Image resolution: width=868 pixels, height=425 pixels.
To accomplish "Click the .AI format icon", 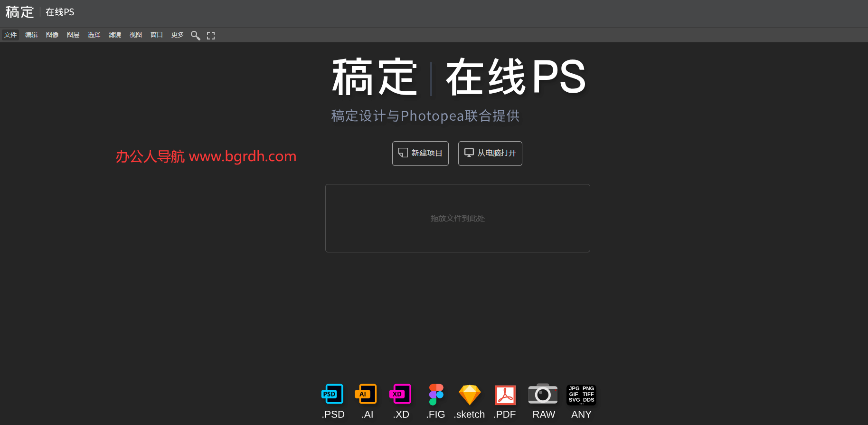I will point(366,394).
